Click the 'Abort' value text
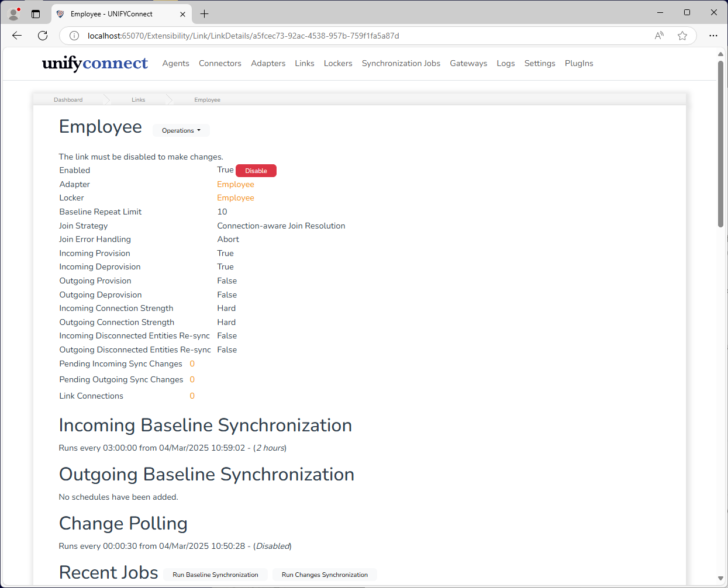This screenshot has height=588, width=728. (x=228, y=239)
